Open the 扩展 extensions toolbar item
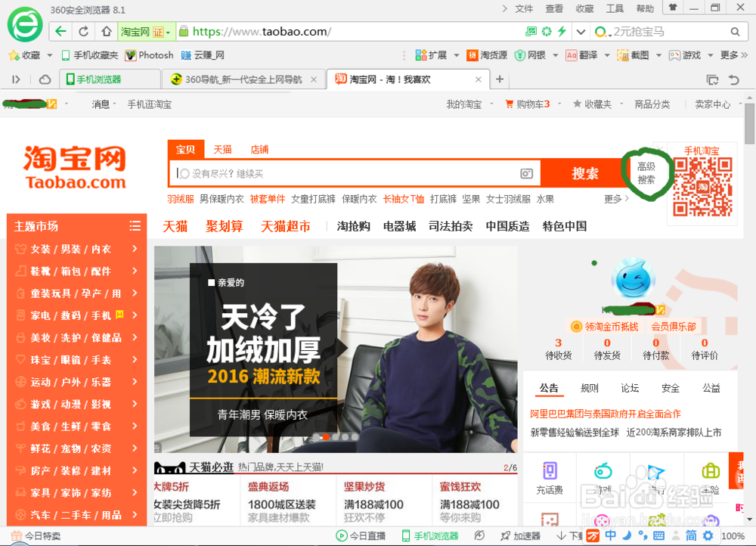Screen dimensions: 756x546 point(431,55)
